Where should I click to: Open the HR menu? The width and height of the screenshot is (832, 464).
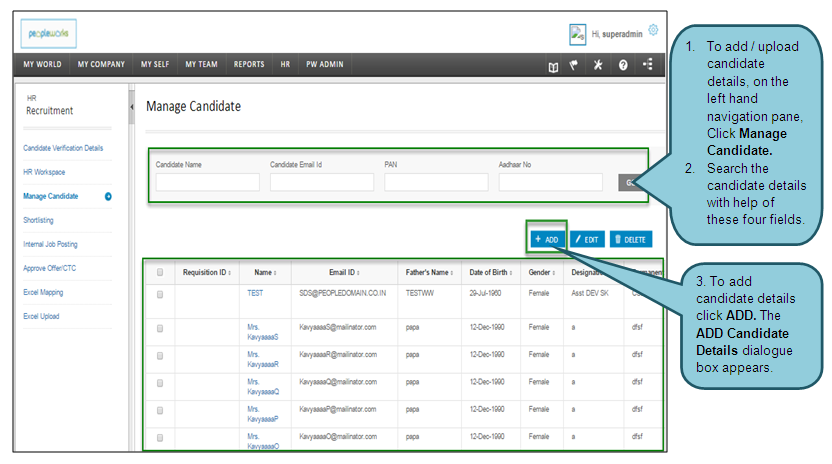click(285, 64)
